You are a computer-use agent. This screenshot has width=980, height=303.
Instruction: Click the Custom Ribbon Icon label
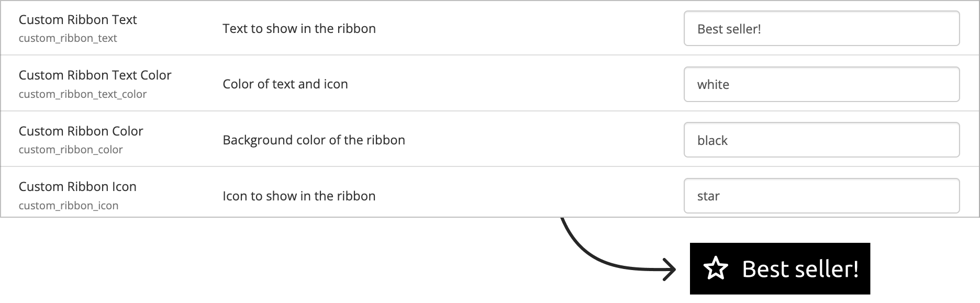click(x=77, y=187)
